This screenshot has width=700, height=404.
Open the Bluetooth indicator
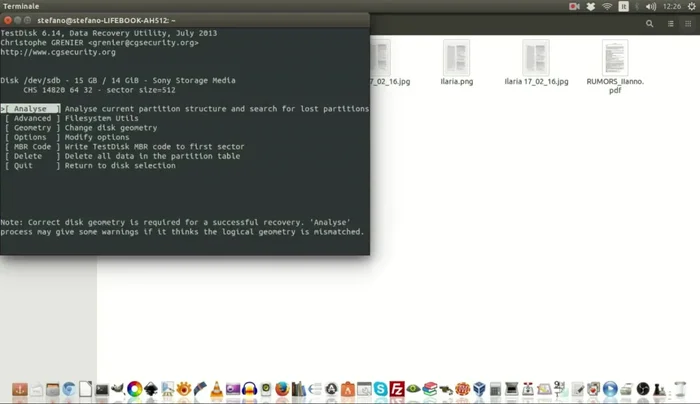coord(637,6)
